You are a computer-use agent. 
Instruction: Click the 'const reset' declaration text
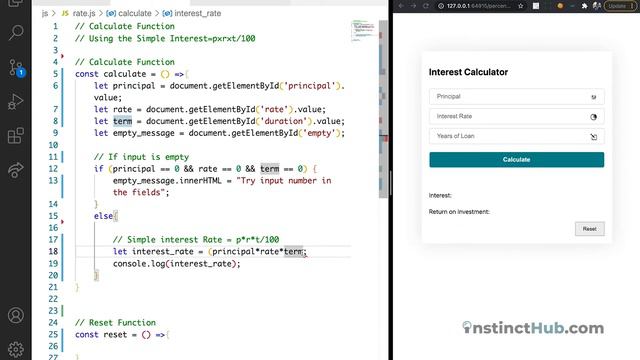click(x=101, y=334)
